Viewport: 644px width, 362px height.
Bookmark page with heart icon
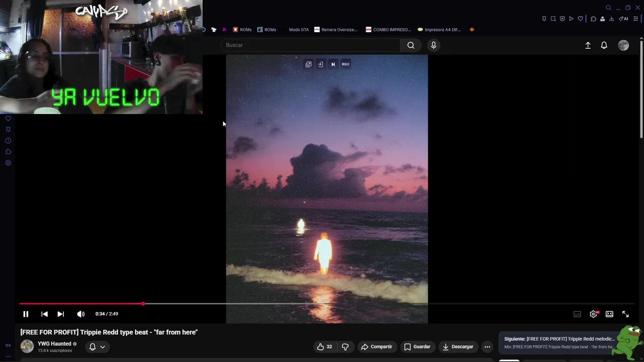[x=580, y=19]
